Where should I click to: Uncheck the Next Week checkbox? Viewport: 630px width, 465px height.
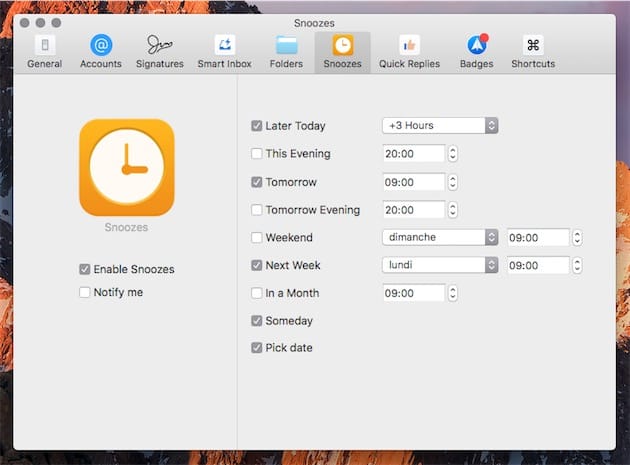tap(256, 265)
